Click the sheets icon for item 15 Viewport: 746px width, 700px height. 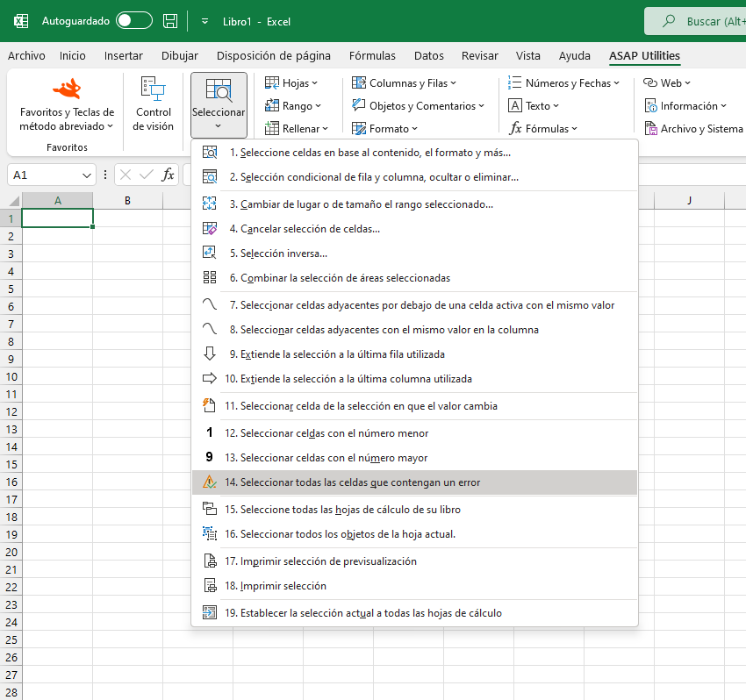point(210,509)
